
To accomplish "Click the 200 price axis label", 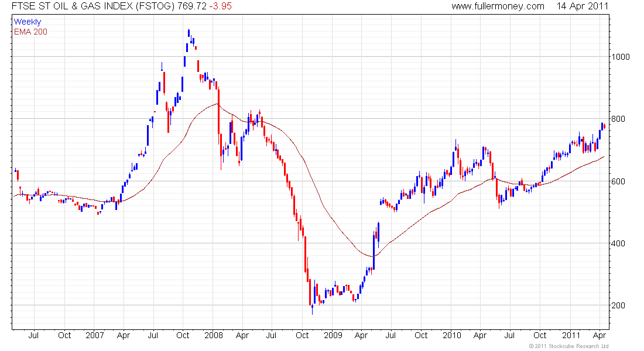I will click(x=618, y=305).
